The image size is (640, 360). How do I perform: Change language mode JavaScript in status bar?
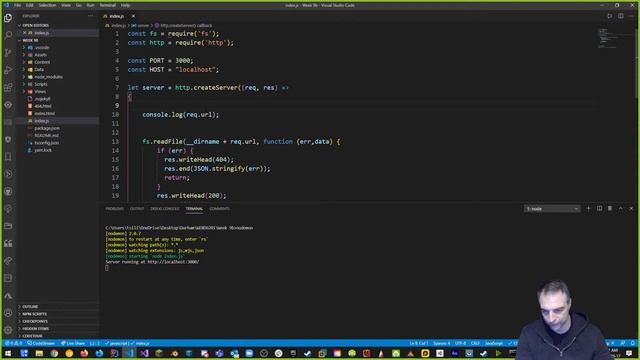[x=494, y=343]
